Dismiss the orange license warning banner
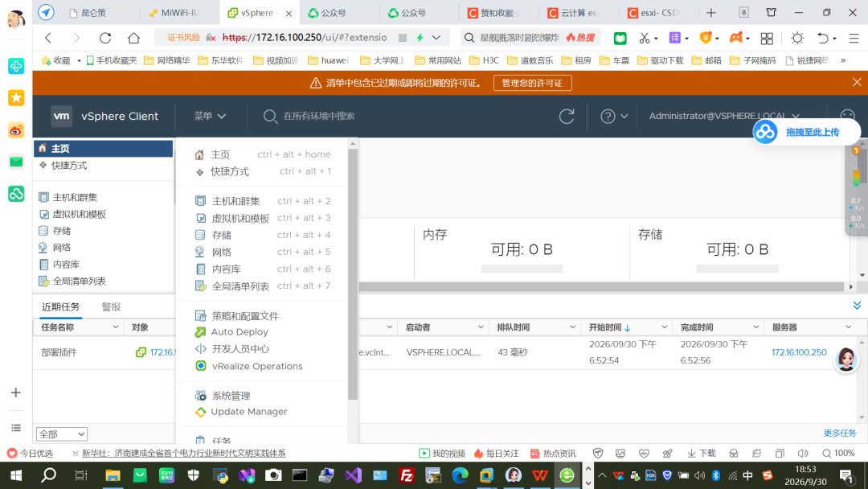This screenshot has width=868, height=489. tap(857, 83)
